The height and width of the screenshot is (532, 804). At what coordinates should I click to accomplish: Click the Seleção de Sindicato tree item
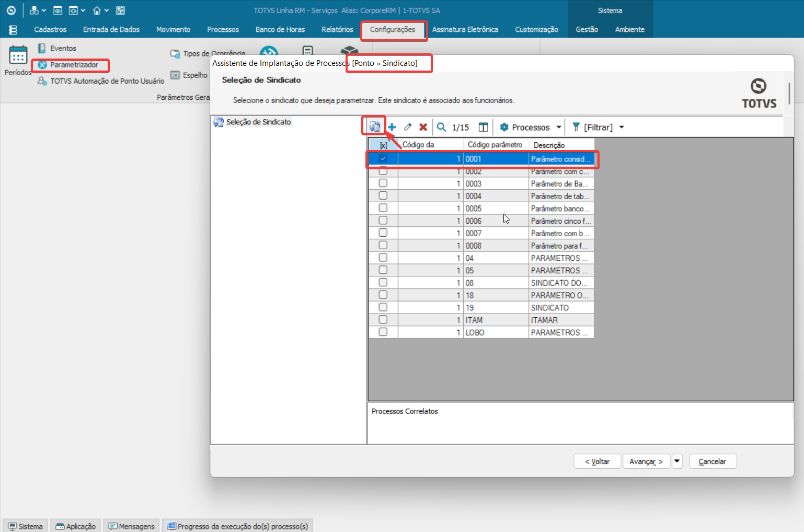pyautogui.click(x=252, y=122)
